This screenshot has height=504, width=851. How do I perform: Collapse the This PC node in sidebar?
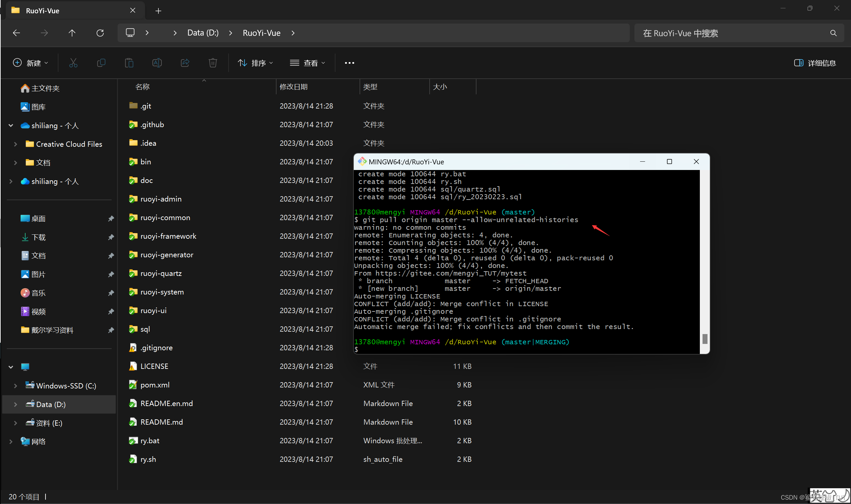pyautogui.click(x=11, y=367)
